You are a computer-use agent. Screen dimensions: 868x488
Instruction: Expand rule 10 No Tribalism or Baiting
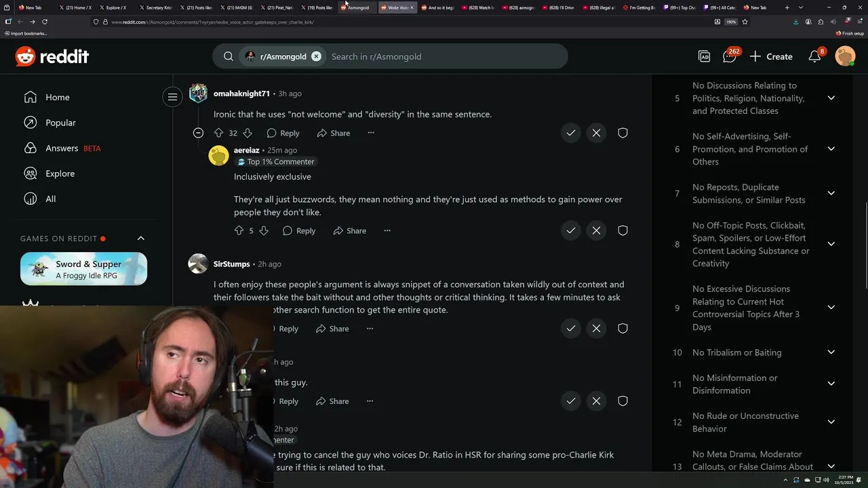(831, 352)
